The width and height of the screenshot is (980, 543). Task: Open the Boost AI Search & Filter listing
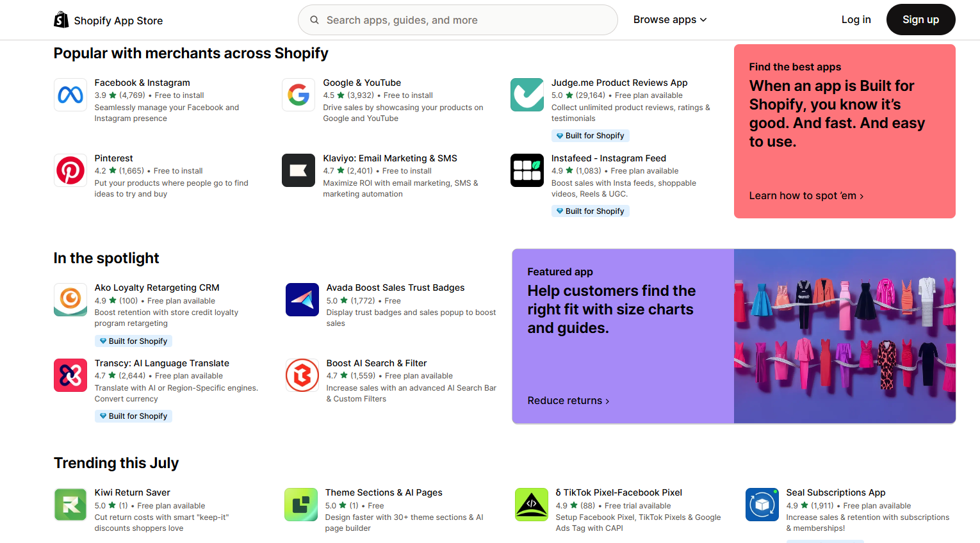[377, 362]
